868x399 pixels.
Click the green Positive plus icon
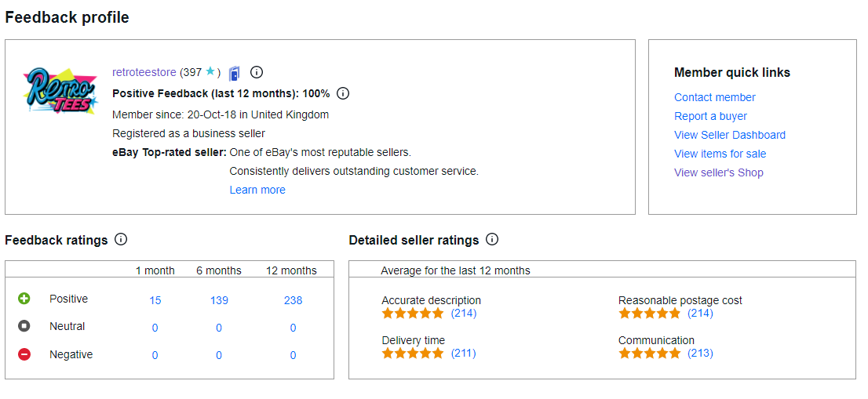[x=24, y=299]
